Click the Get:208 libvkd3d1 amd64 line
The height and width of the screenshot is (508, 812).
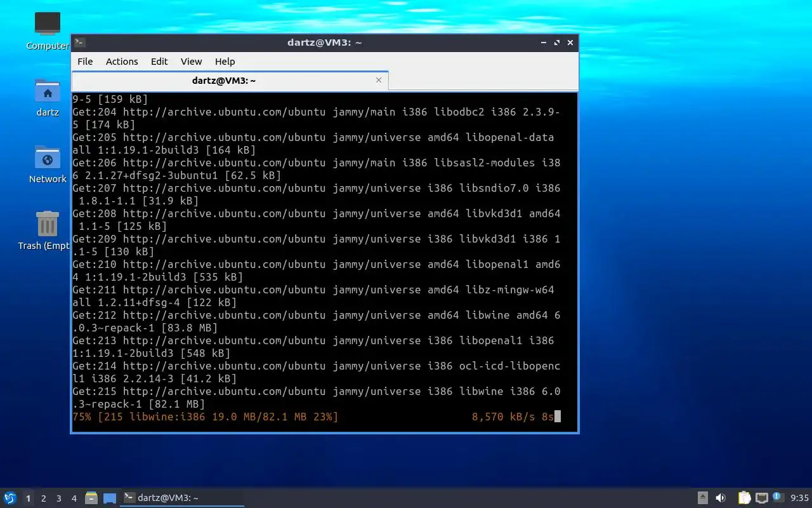317,220
